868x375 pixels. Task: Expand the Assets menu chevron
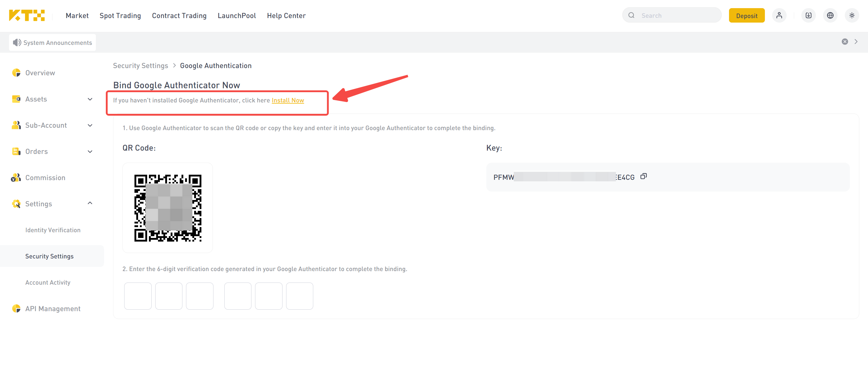pyautogui.click(x=90, y=99)
